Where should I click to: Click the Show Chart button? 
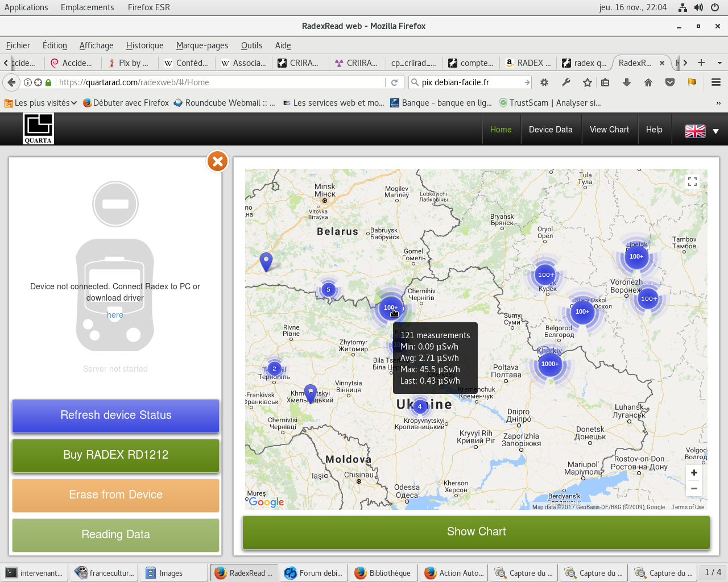point(476,532)
